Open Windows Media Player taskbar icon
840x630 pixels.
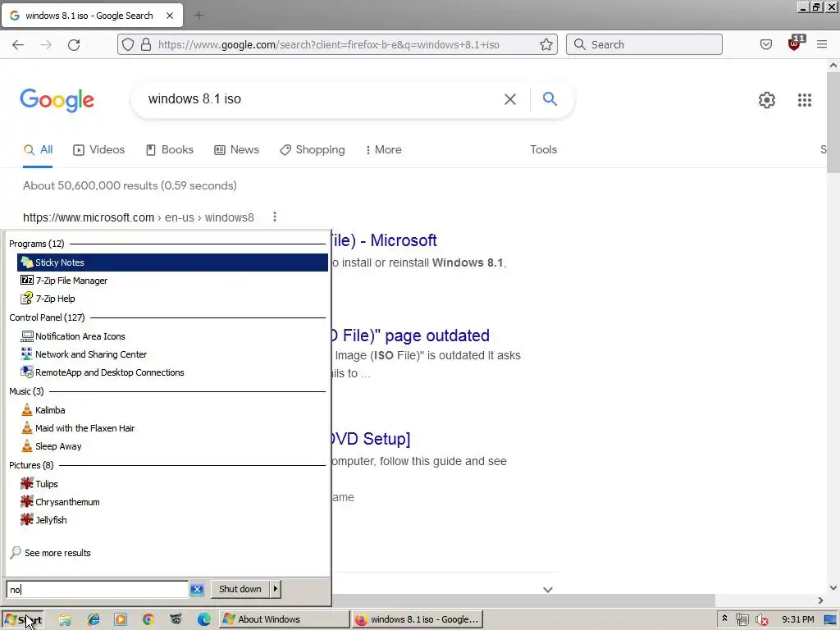pos(121,619)
